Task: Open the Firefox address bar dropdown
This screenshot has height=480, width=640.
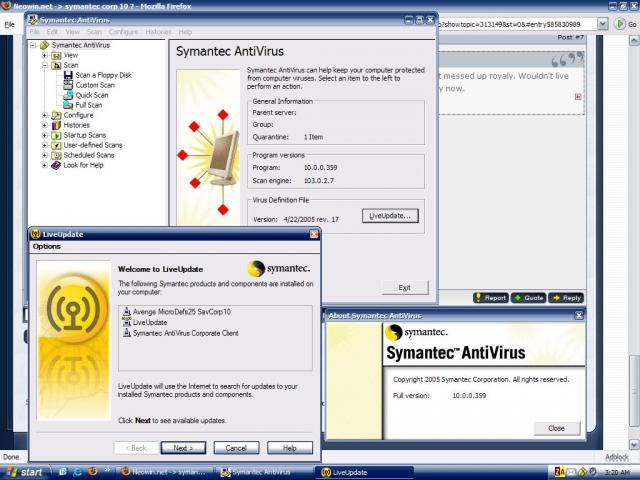Action: [602, 24]
